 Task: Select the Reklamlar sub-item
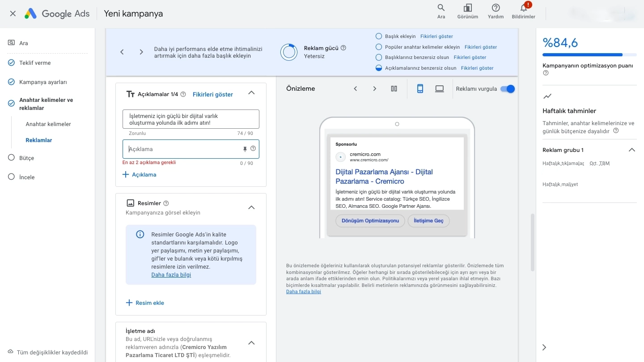pos(39,140)
